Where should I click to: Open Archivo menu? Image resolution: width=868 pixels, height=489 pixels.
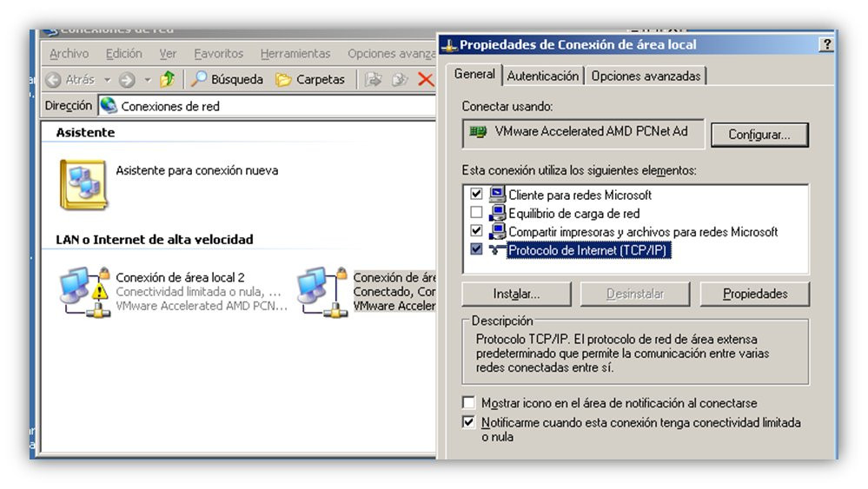[70, 54]
